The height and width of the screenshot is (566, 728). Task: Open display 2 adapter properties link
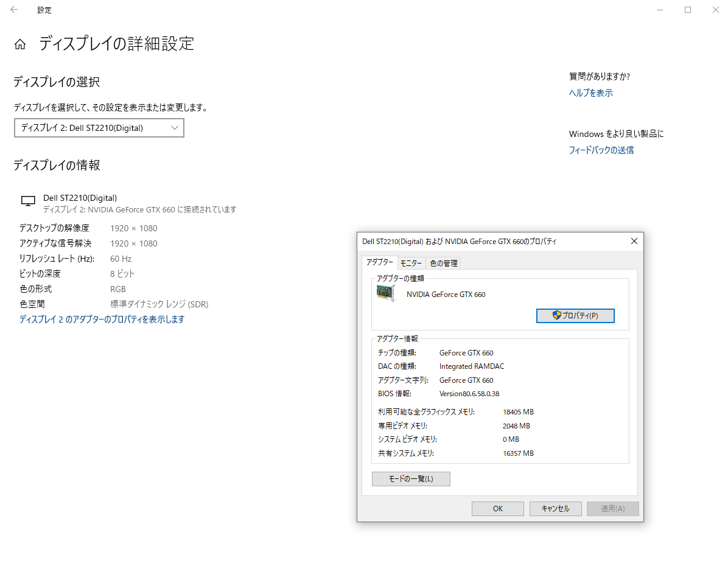click(x=102, y=320)
